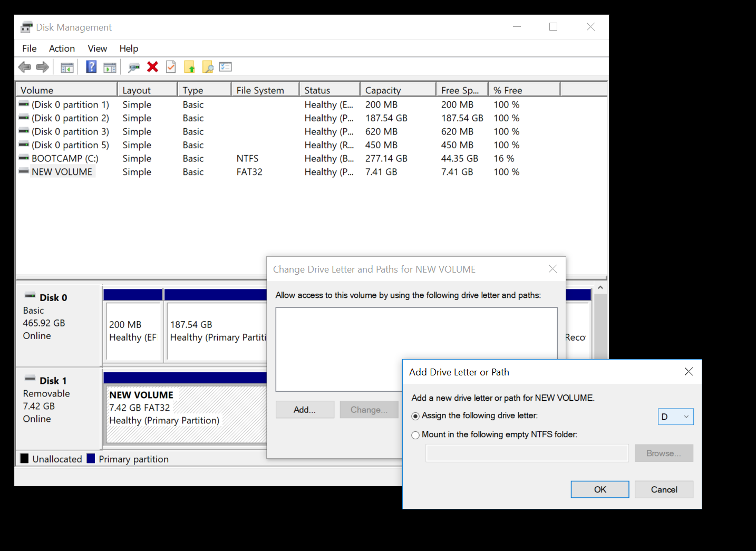Open the Help menu

(x=129, y=49)
